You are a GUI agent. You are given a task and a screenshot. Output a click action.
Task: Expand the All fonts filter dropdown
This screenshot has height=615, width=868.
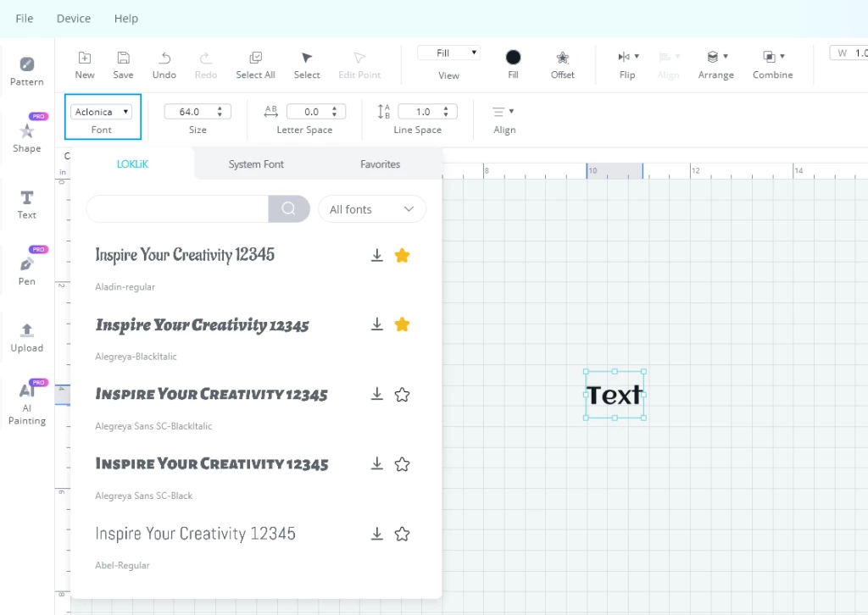(x=372, y=209)
